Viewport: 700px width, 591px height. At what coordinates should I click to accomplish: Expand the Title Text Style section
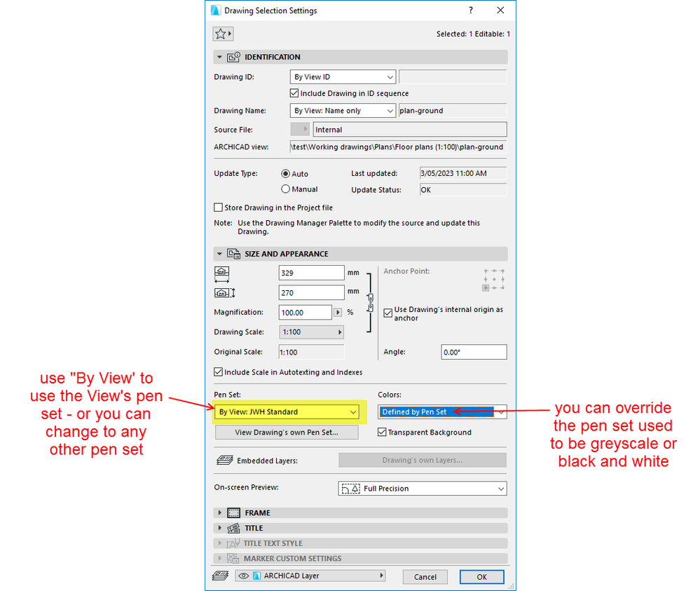219,543
